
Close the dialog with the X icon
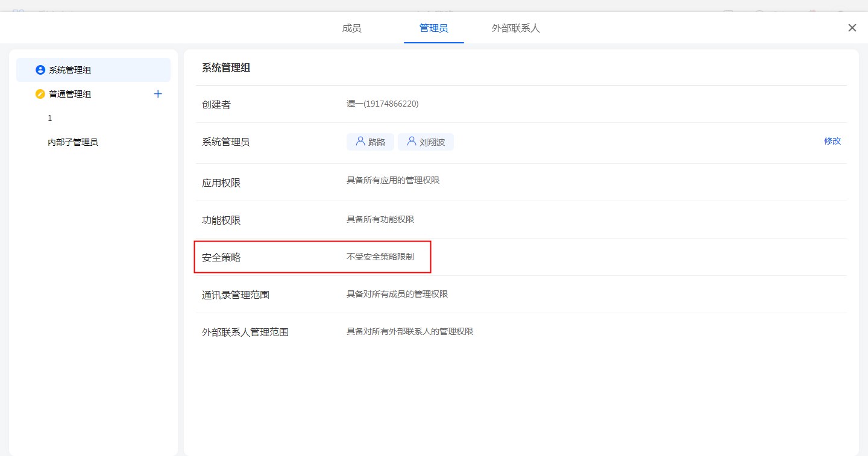(x=852, y=28)
